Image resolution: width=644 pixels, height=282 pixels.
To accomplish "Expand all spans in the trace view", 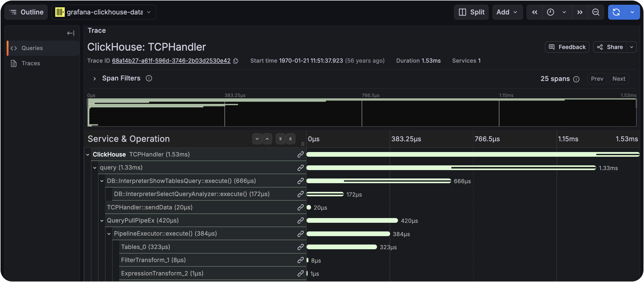I will (280, 139).
